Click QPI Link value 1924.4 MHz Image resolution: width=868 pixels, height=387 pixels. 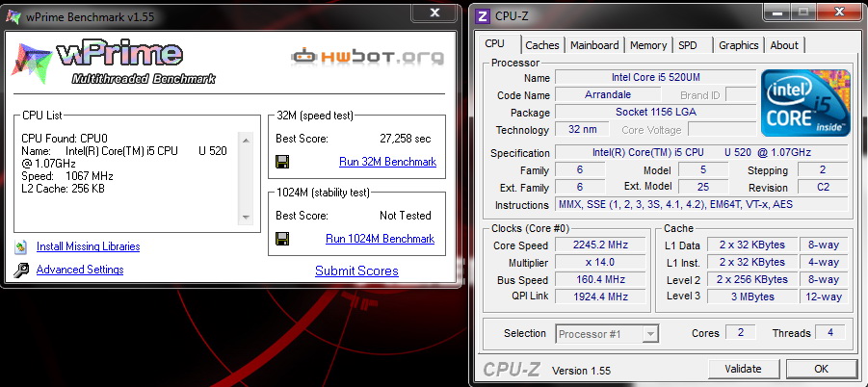(600, 297)
